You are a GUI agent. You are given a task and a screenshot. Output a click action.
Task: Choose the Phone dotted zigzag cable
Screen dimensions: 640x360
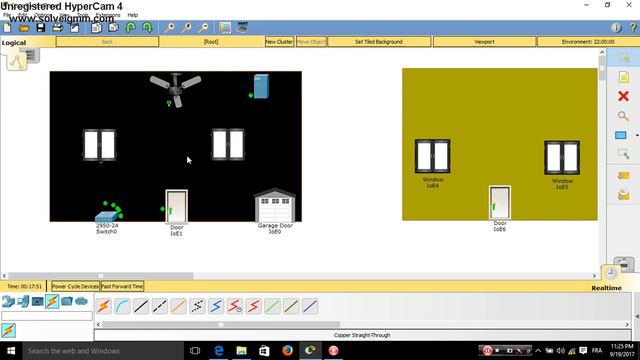click(x=198, y=306)
